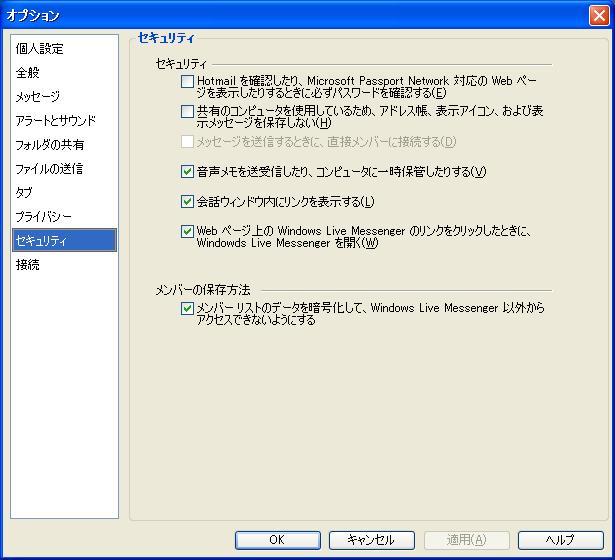Open help with the ヘルプ button
This screenshot has height=560, width=615.
tap(560, 540)
